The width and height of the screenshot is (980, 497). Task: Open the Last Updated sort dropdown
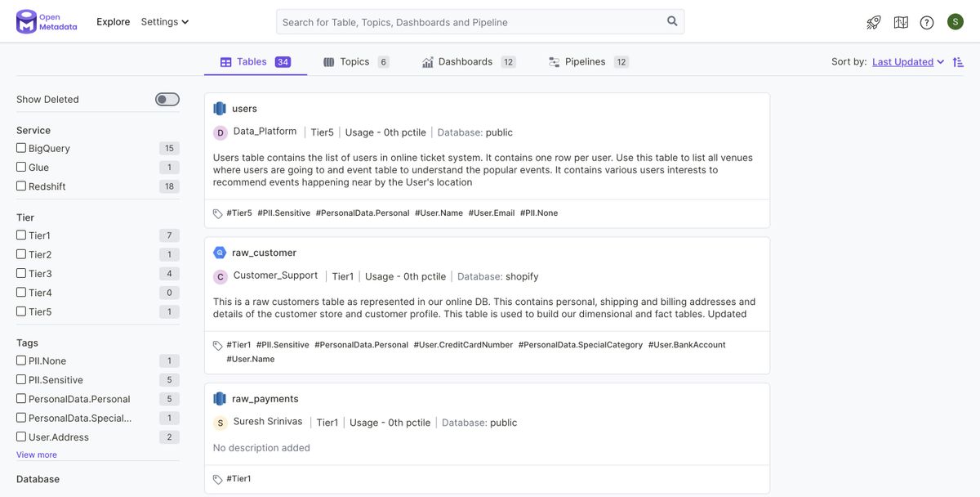click(907, 62)
